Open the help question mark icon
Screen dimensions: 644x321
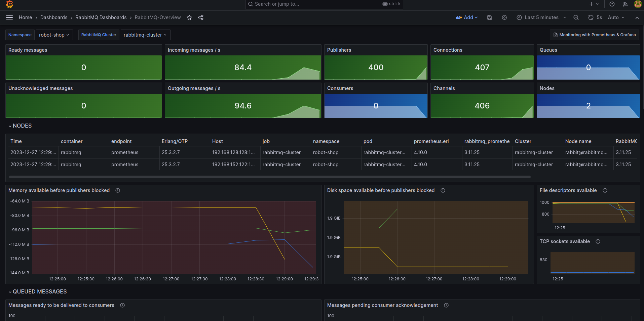(x=612, y=4)
